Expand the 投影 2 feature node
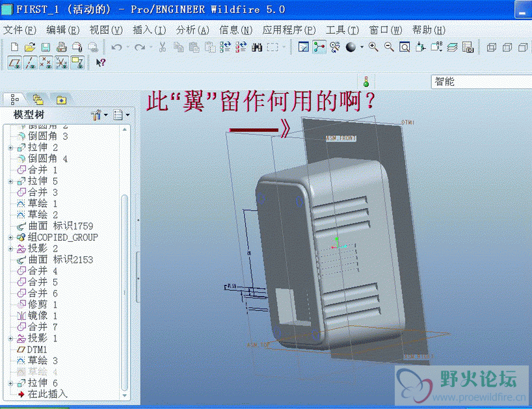 10,248
